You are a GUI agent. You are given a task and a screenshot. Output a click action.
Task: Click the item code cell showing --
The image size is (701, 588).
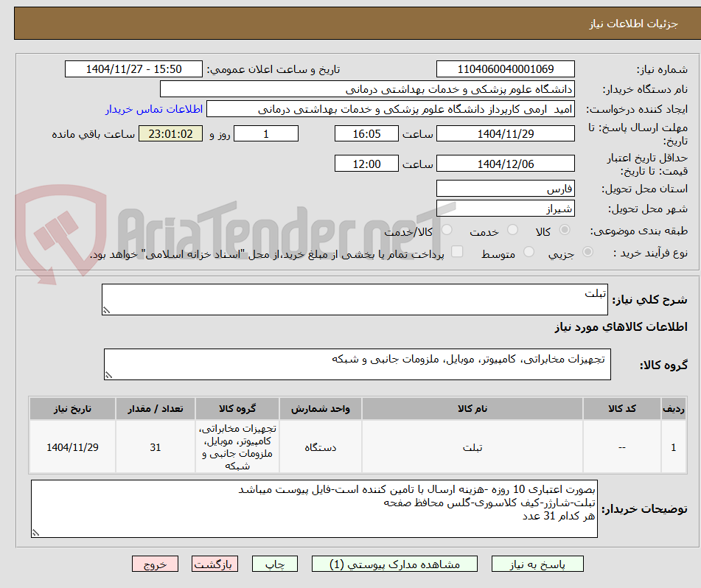pos(622,447)
